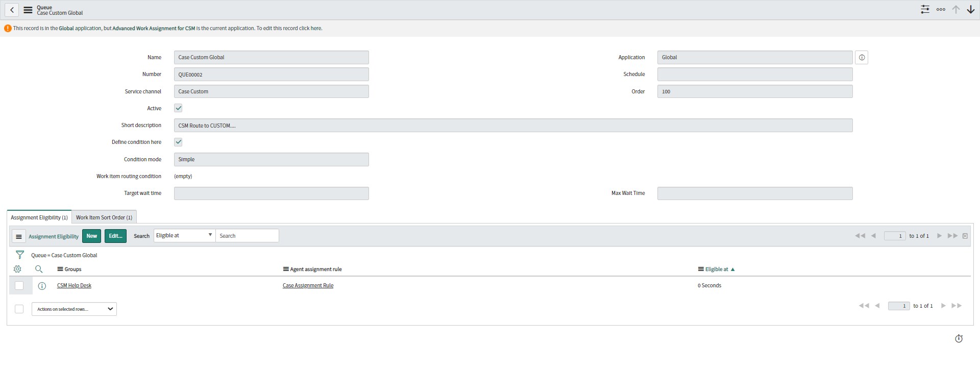Click the orange warning icon in banner
The width and height of the screenshot is (980, 371).
(8, 29)
